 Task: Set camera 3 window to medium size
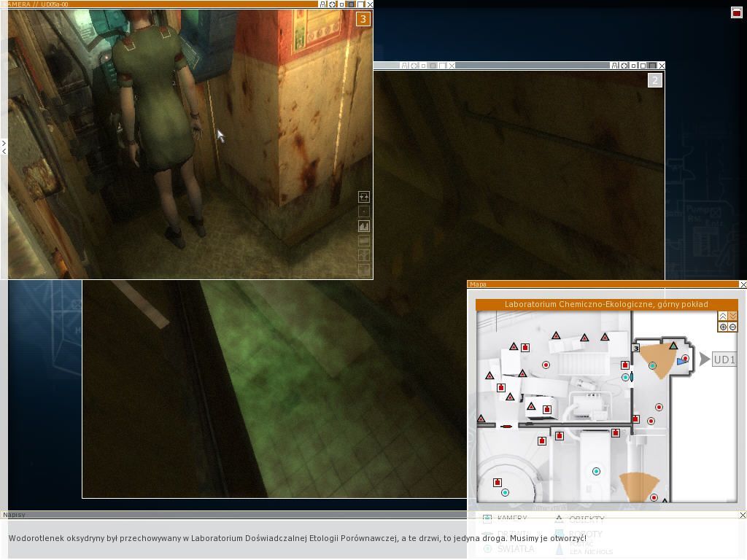point(351,4)
